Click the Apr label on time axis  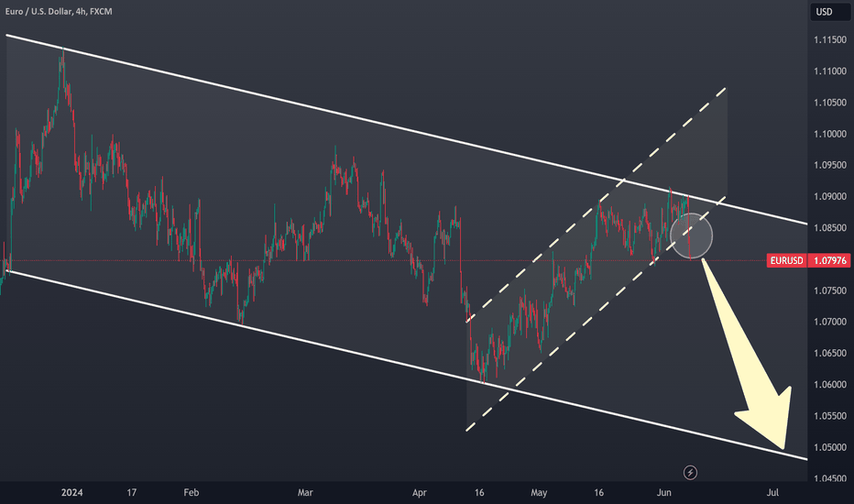pyautogui.click(x=420, y=493)
